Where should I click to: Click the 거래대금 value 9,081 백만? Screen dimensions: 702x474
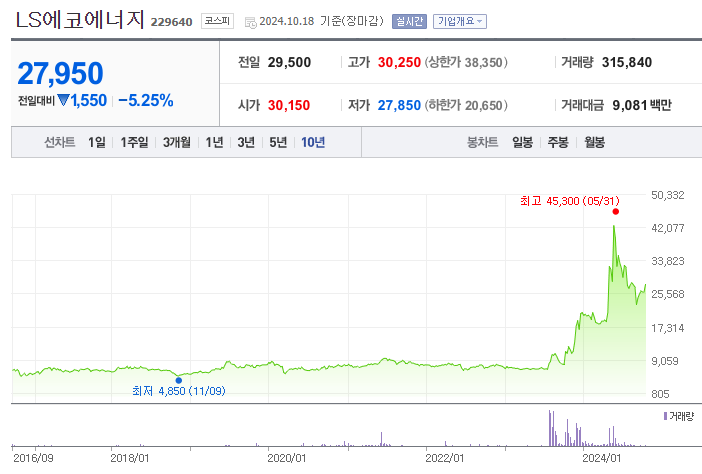[x=642, y=105]
